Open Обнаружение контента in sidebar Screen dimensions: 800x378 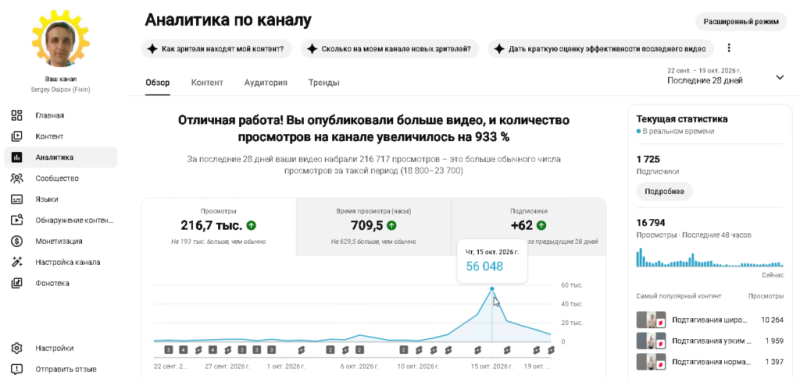coord(60,220)
